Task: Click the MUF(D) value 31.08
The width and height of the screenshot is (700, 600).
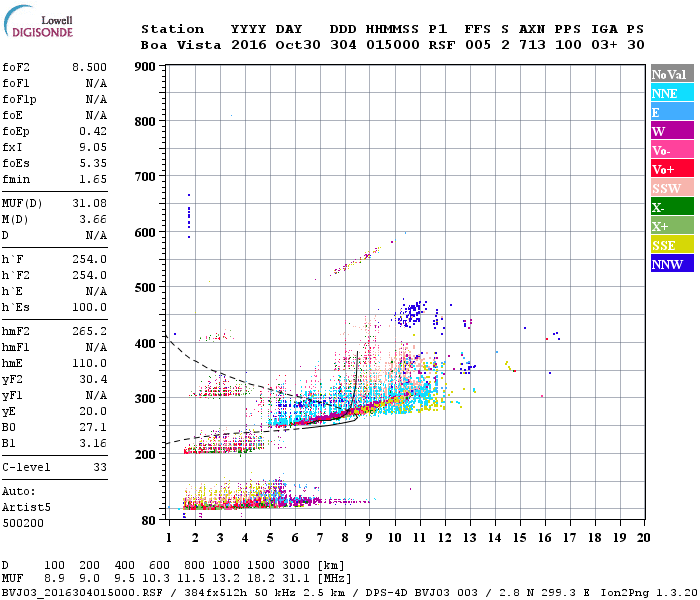Action: (89, 204)
